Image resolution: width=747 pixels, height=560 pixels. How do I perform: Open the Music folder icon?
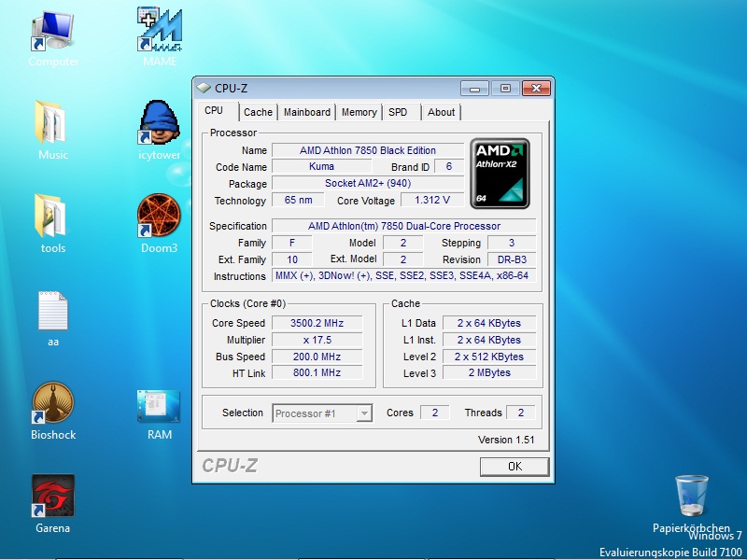[x=50, y=122]
